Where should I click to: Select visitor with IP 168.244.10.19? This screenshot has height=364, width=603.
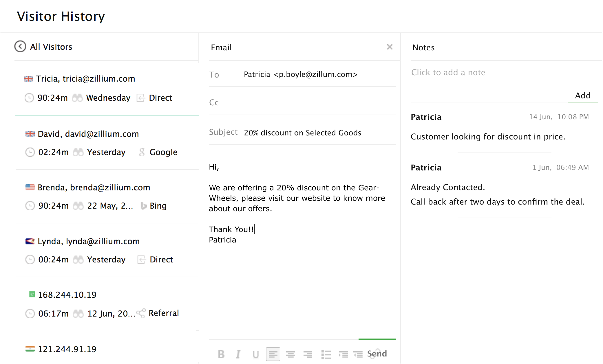tap(67, 295)
